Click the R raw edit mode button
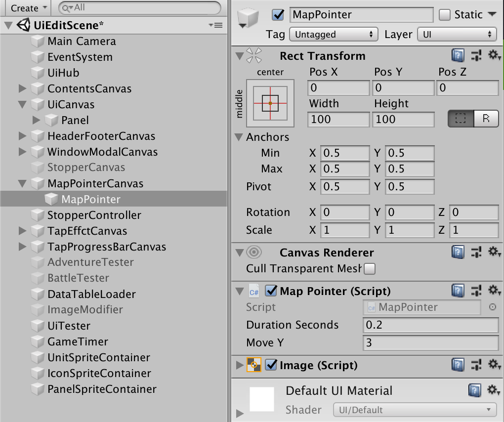The height and width of the screenshot is (422, 504). click(487, 119)
